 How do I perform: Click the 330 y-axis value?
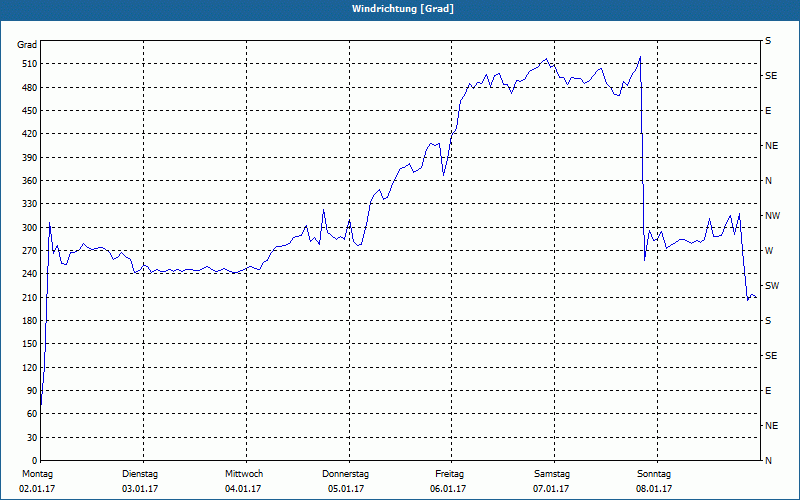point(30,204)
